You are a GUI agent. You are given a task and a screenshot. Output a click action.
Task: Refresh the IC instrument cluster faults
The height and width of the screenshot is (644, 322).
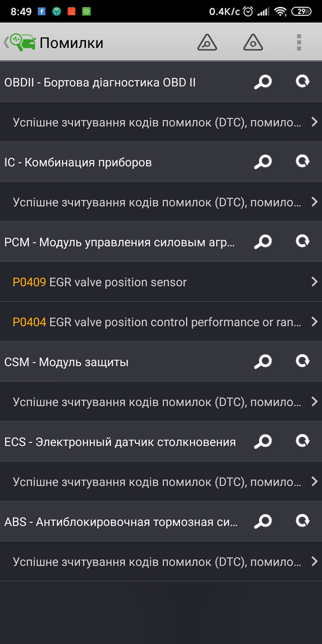click(x=303, y=161)
